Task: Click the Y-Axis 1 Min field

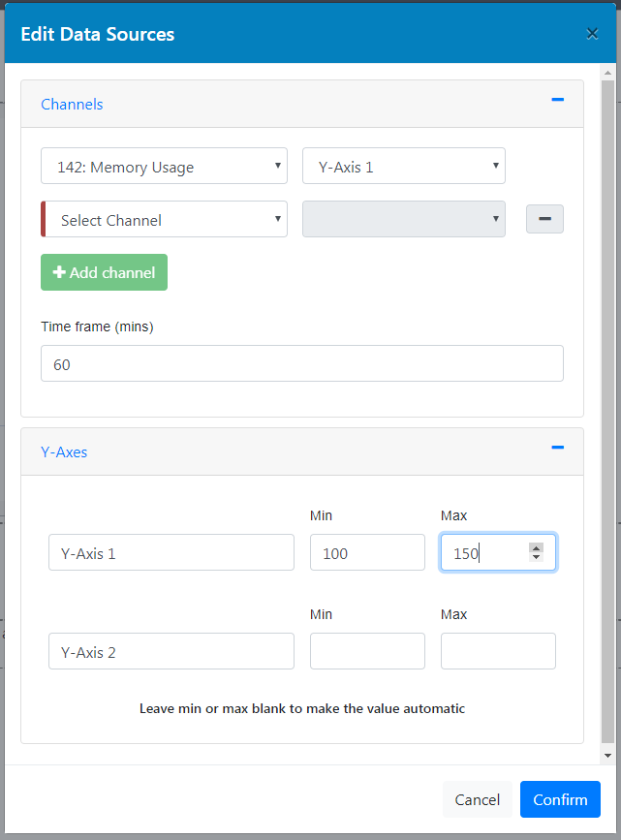Action: (x=367, y=552)
